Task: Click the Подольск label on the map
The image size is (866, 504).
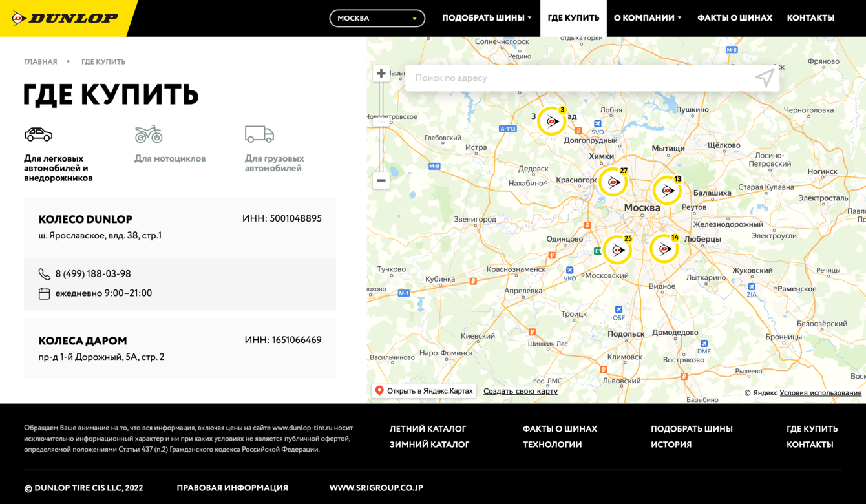Action: click(x=626, y=334)
